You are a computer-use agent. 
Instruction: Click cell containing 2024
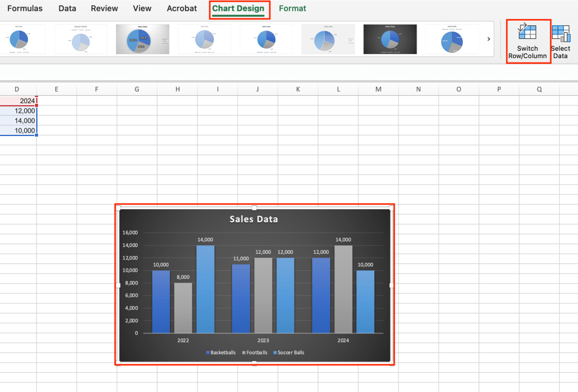[18, 100]
